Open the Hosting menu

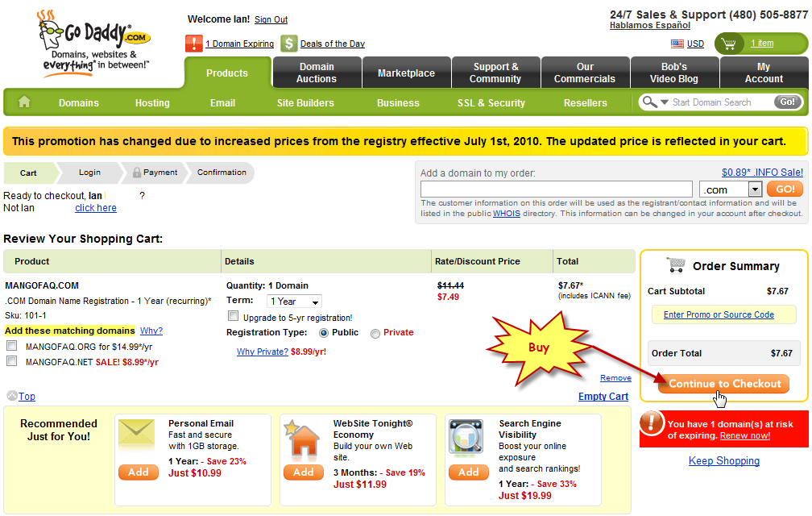(152, 102)
